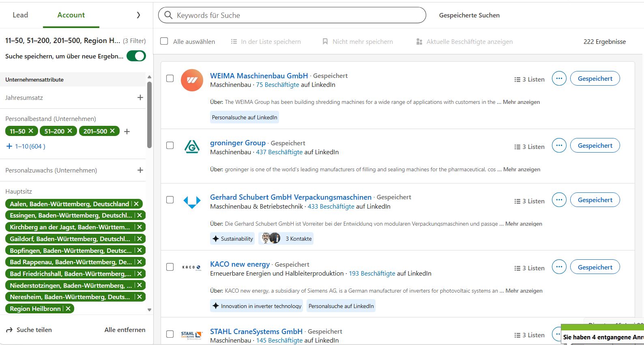Click the search magnifier icon
This screenshot has width=644, height=345.
pos(168,15)
